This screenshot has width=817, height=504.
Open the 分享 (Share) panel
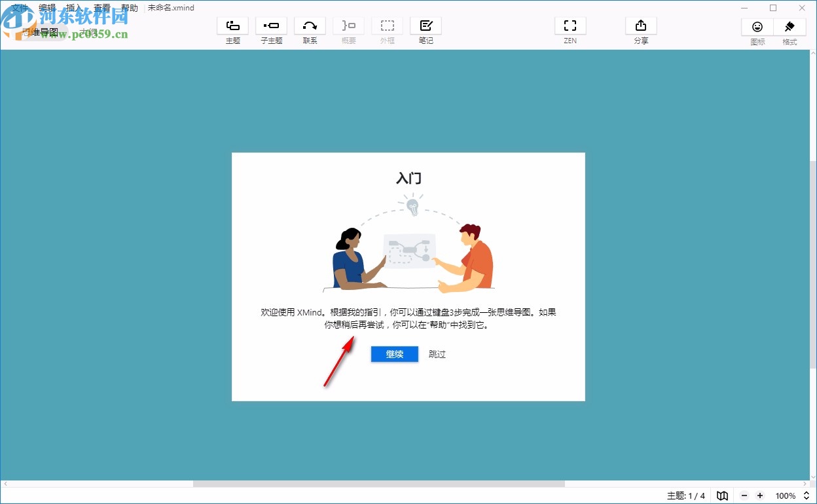click(x=640, y=29)
